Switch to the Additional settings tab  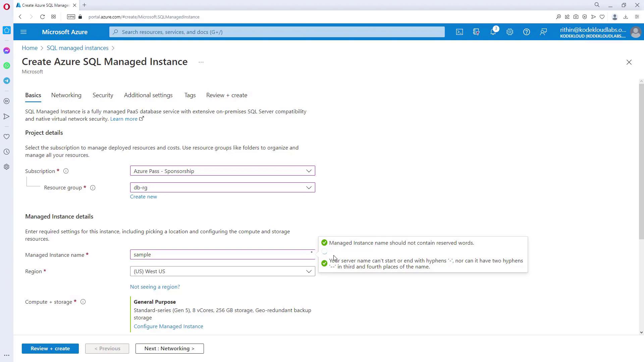tap(148, 95)
